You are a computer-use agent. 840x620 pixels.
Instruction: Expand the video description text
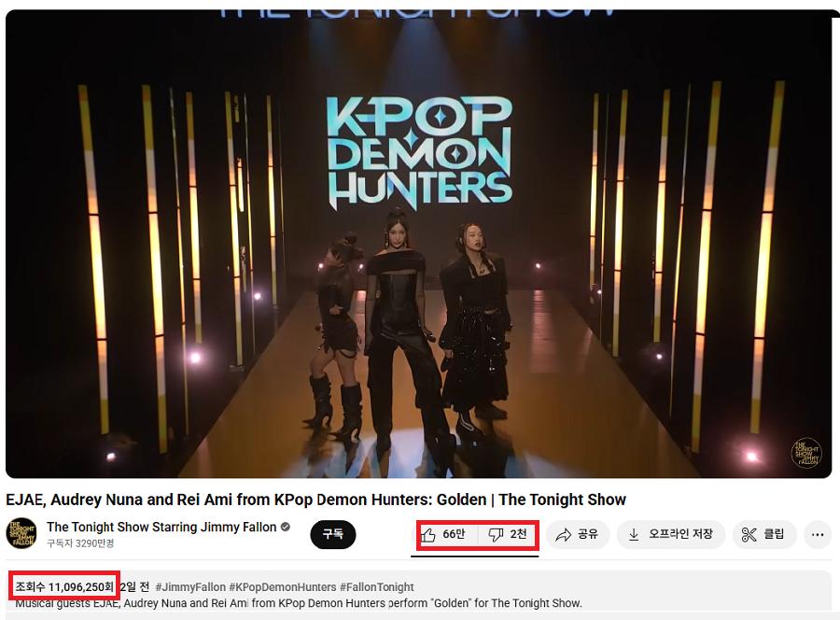tap(299, 603)
